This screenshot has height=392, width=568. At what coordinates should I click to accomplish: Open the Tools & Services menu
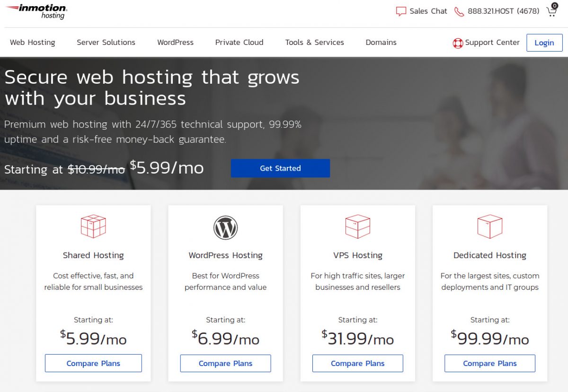pos(314,43)
